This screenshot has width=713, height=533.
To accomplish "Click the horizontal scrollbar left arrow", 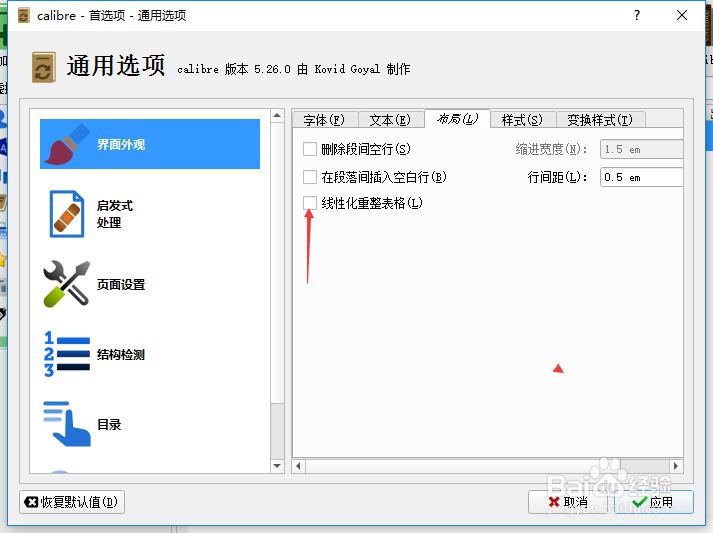I will [298, 466].
